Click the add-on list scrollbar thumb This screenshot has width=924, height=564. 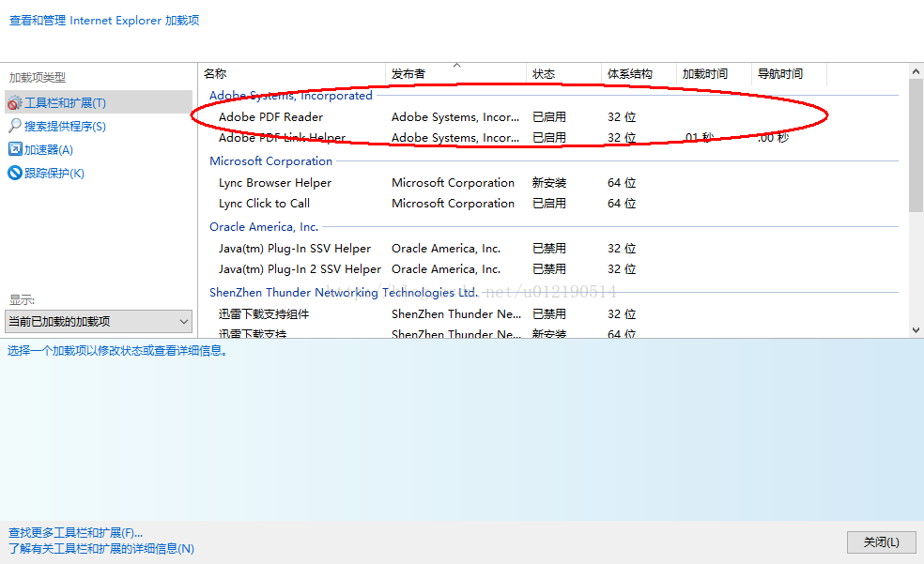[x=916, y=145]
